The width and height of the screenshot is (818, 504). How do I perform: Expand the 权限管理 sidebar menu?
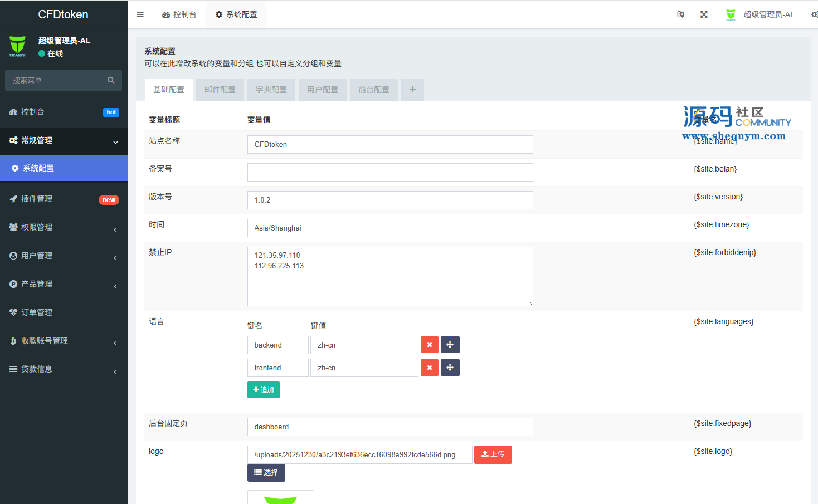[64, 227]
